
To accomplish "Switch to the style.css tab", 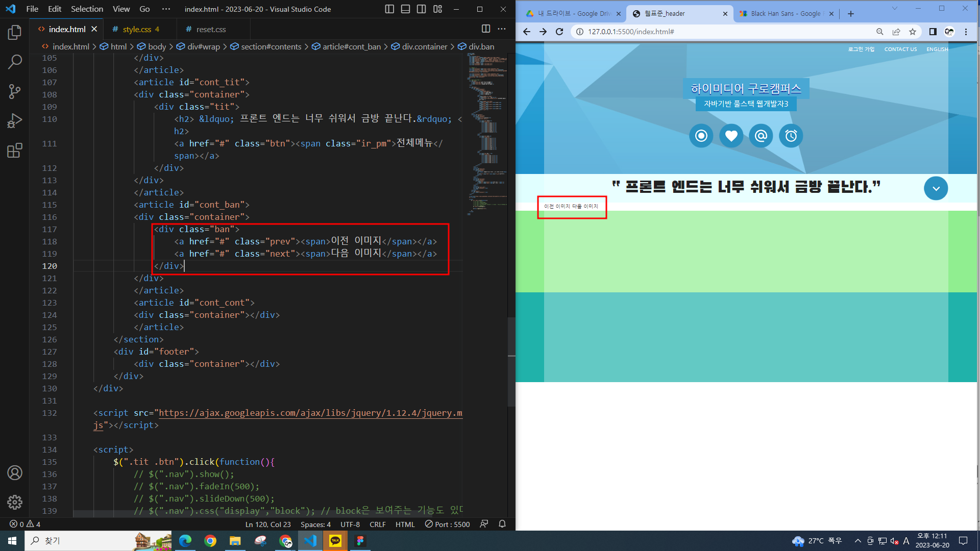I will point(137,30).
